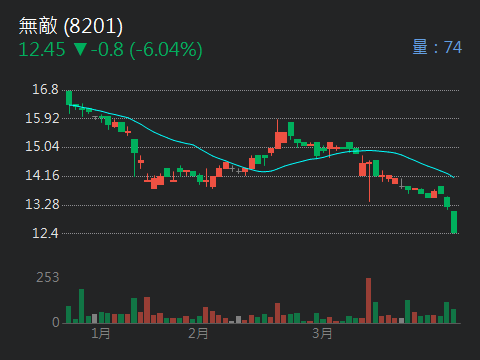Click the price change value -0.8
Viewport: 480px width, 360px height.
click(107, 50)
